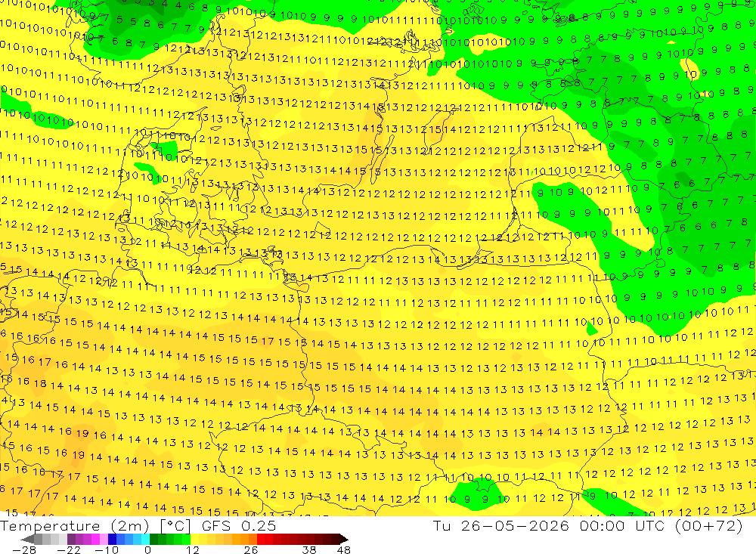Viewport: 756px width, 554px height.
Task: Pick the dark blue swatch above -10
Action: coord(112,539)
